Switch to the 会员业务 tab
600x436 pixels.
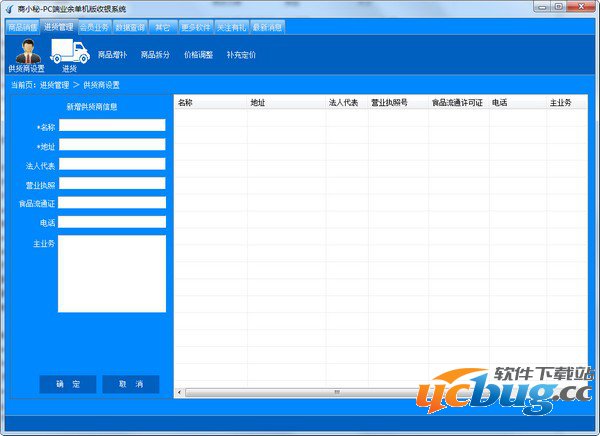click(x=94, y=27)
